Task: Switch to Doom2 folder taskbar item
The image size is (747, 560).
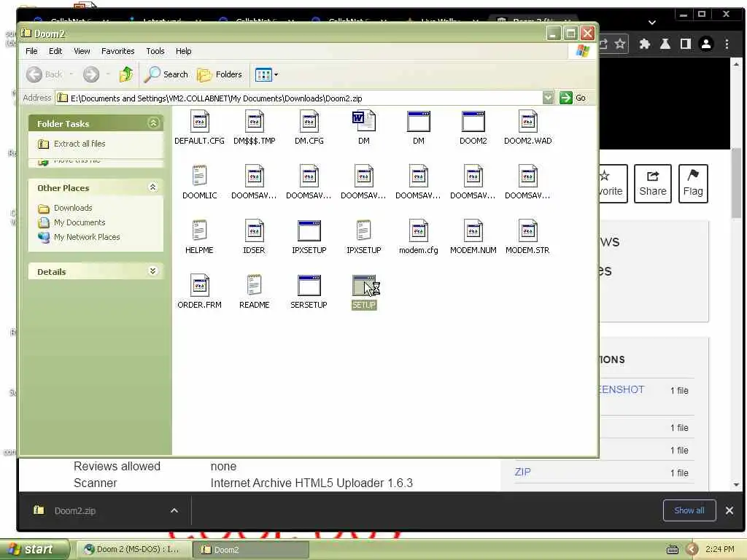Action: [251, 550]
